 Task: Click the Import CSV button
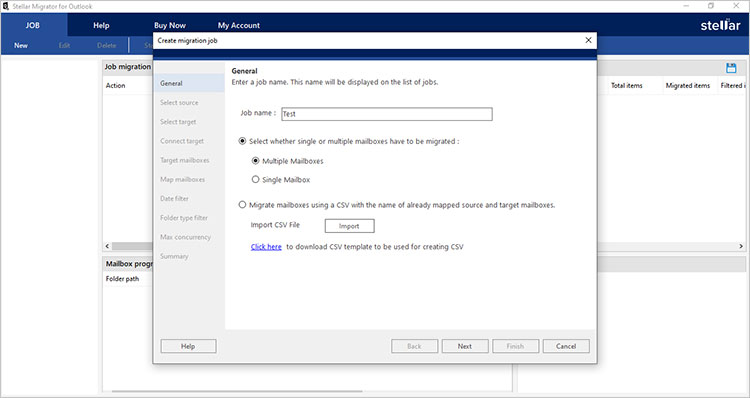click(349, 226)
